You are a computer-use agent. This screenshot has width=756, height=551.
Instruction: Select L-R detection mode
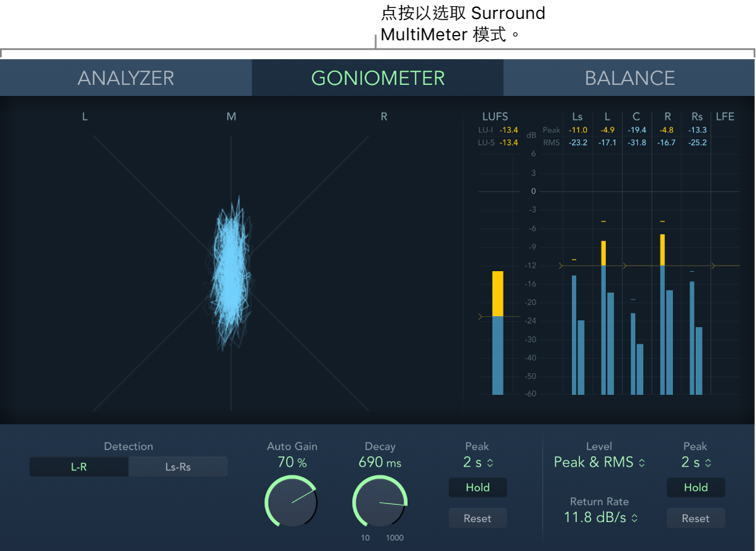pyautogui.click(x=79, y=467)
